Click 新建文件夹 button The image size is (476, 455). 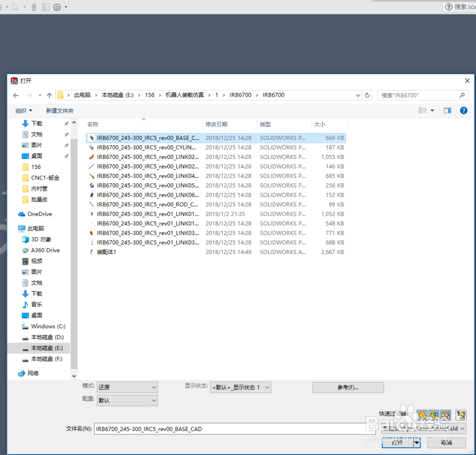pos(59,111)
